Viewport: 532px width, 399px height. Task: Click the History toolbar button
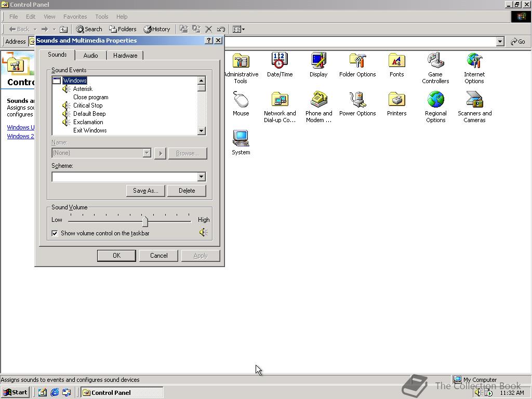click(x=157, y=29)
